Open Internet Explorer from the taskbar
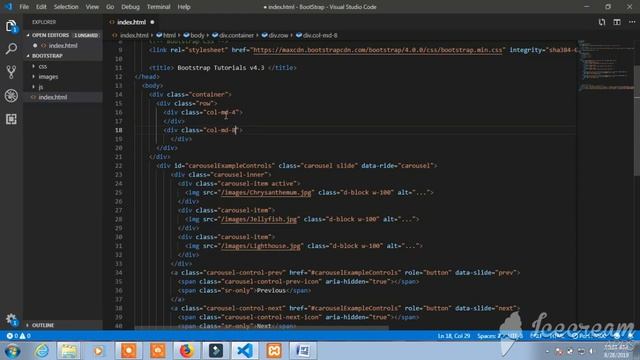Image resolution: width=640 pixels, height=360 pixels. tap(42, 351)
